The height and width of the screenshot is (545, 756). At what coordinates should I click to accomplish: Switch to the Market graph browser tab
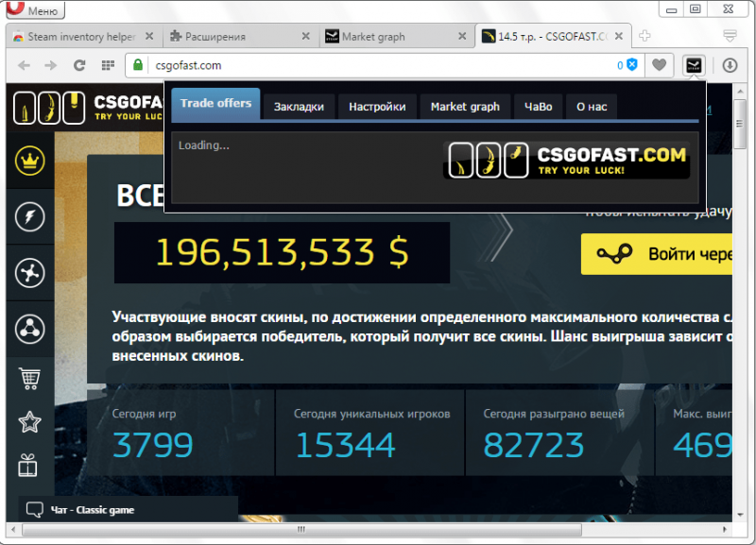(x=395, y=37)
